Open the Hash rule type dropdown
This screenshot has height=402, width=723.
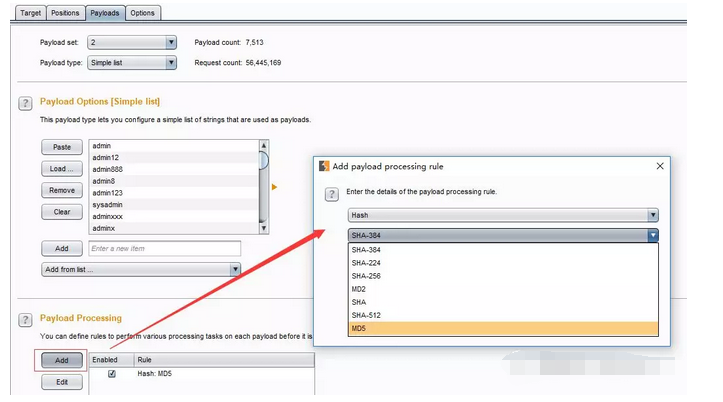(x=503, y=215)
